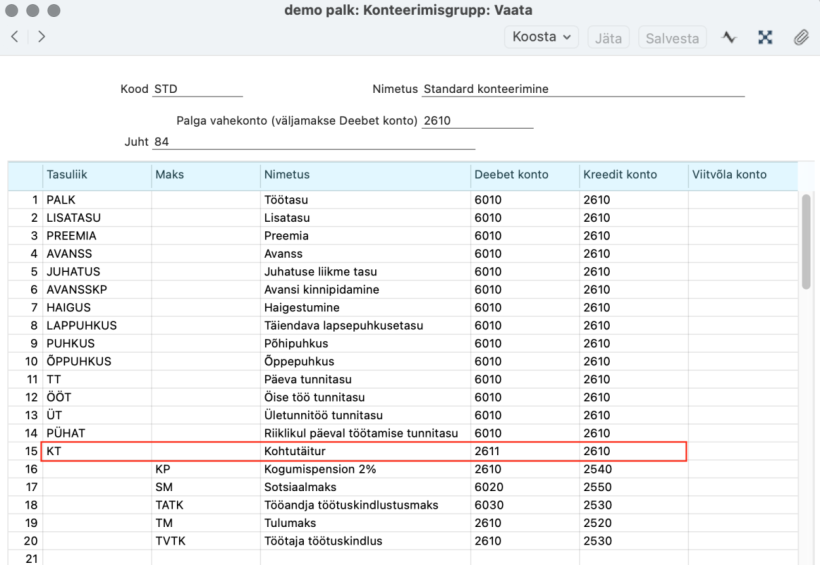This screenshot has height=565, width=820.
Task: Open attachments with the paperclip icon
Action: [801, 37]
